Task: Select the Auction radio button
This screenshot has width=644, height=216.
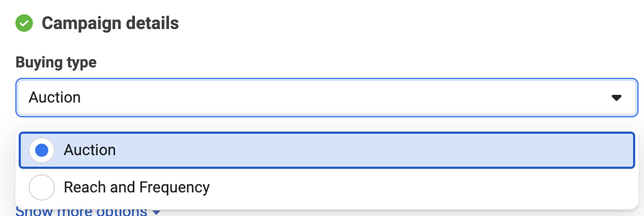Action: click(x=42, y=150)
